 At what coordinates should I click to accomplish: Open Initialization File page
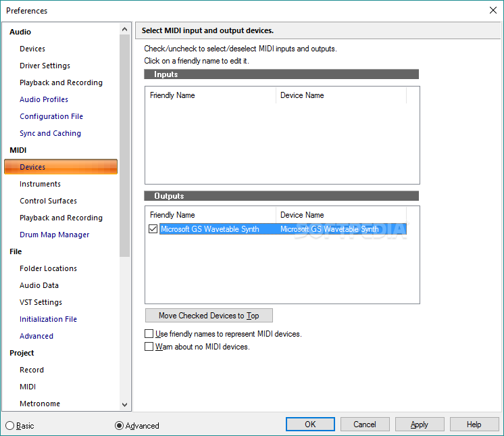click(48, 319)
